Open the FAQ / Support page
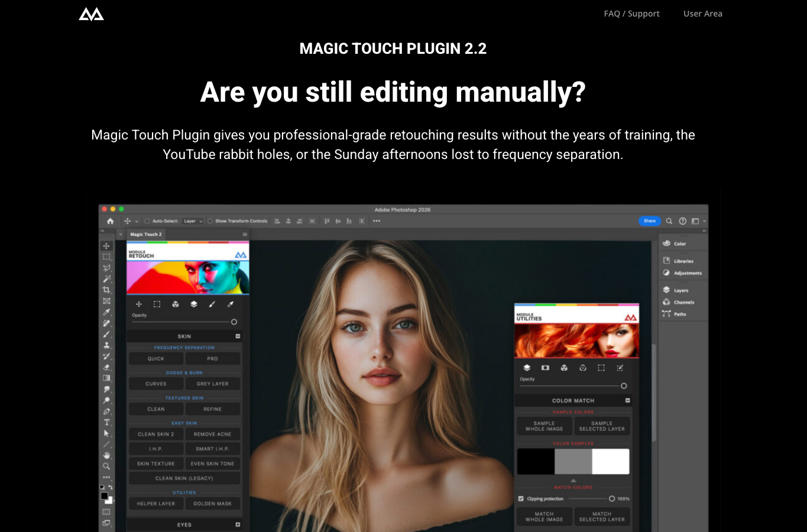The height and width of the screenshot is (532, 807). pos(631,14)
